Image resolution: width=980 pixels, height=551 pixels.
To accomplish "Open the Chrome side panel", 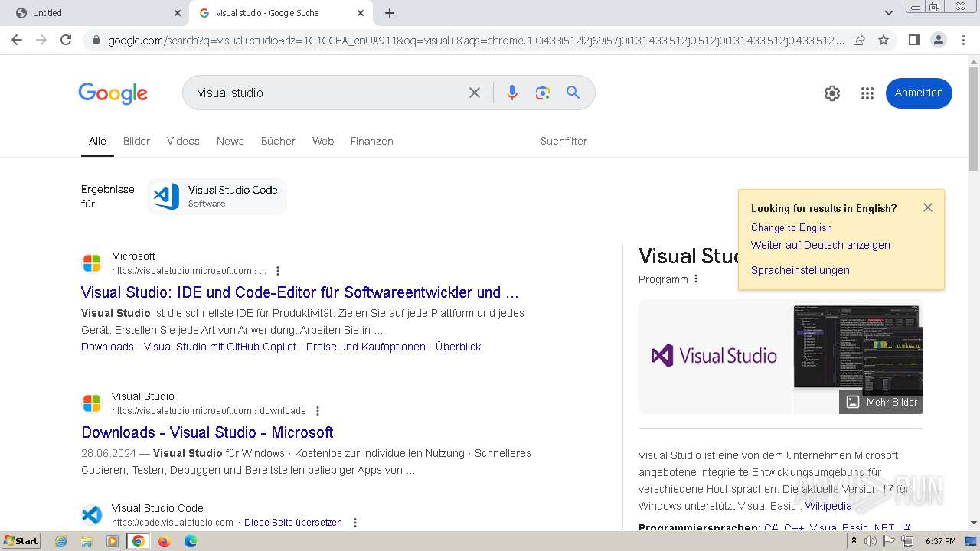I will [x=913, y=40].
